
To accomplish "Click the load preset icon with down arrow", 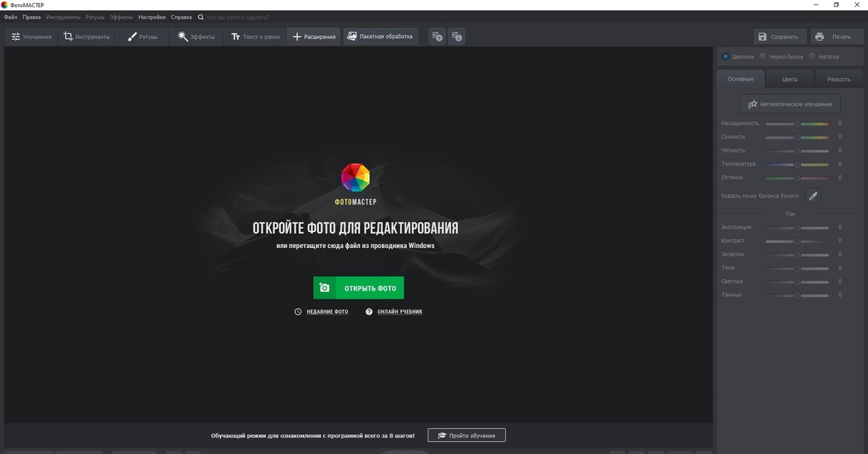I will coord(456,36).
